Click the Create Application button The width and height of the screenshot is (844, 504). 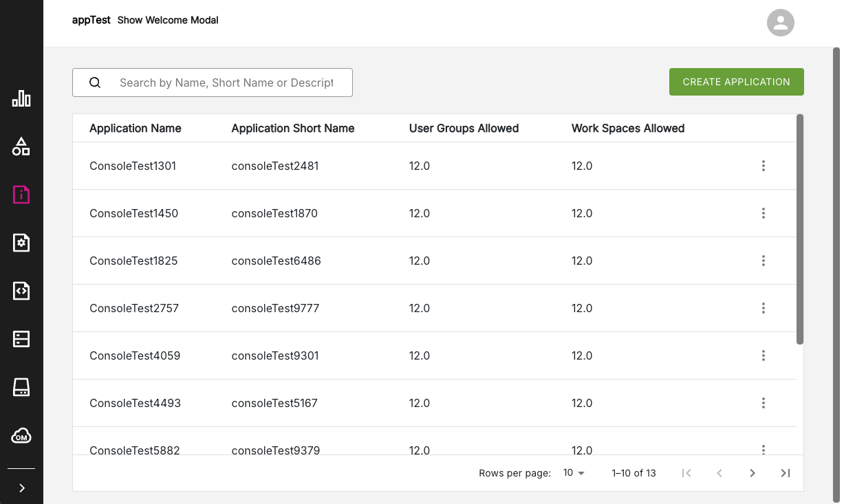coord(736,82)
